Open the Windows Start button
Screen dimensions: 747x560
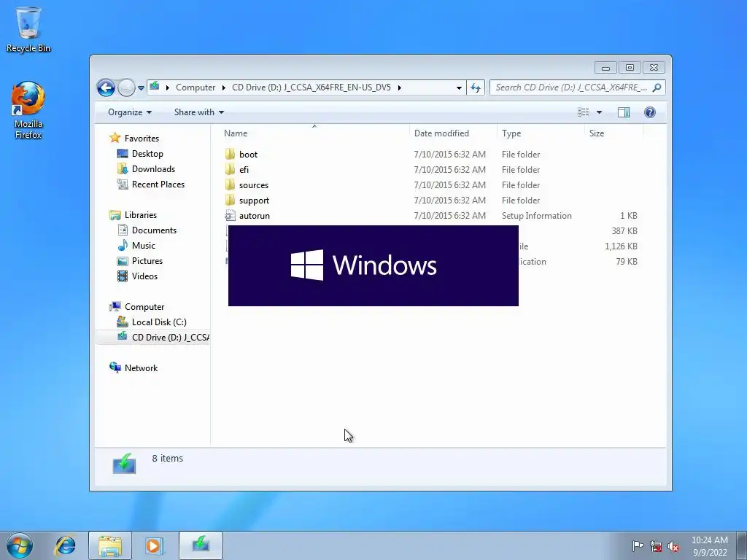pyautogui.click(x=20, y=545)
